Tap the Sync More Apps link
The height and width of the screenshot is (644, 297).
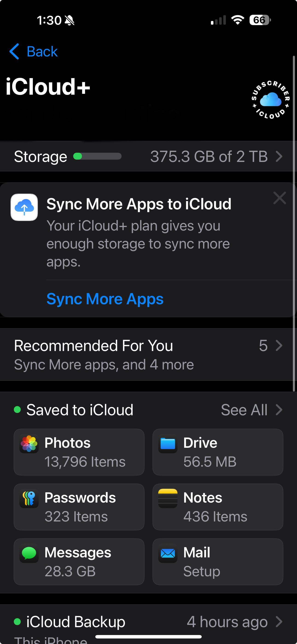(x=105, y=299)
